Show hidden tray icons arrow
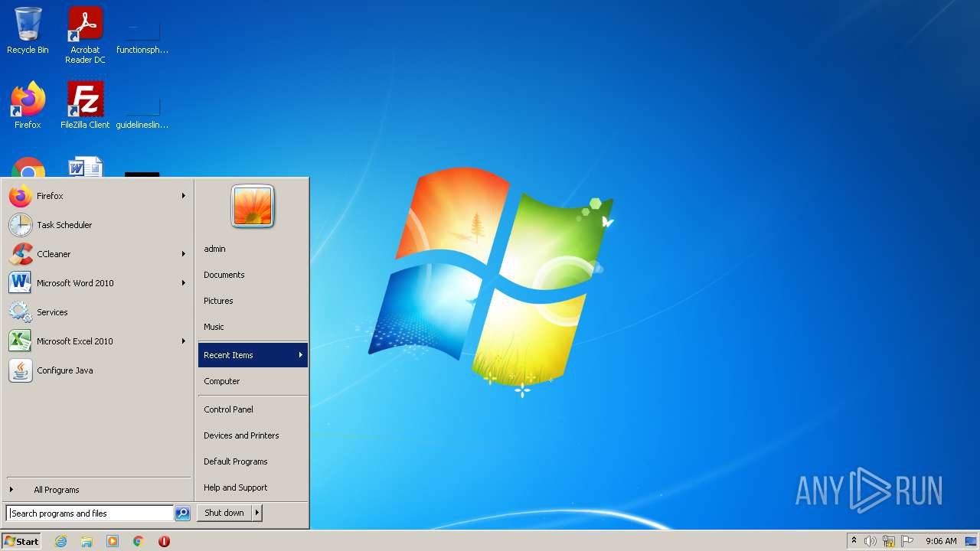 [854, 541]
